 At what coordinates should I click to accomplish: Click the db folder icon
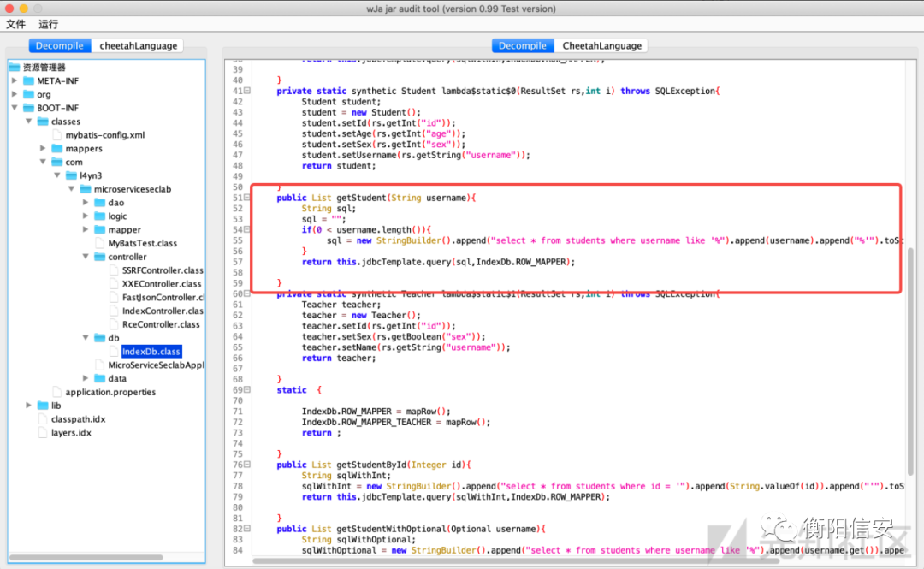99,338
